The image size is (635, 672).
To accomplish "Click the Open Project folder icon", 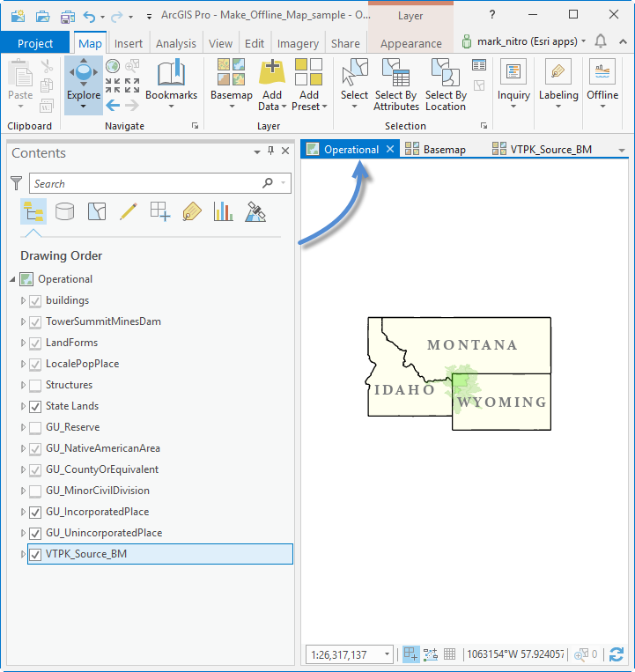I will pyautogui.click(x=42, y=16).
